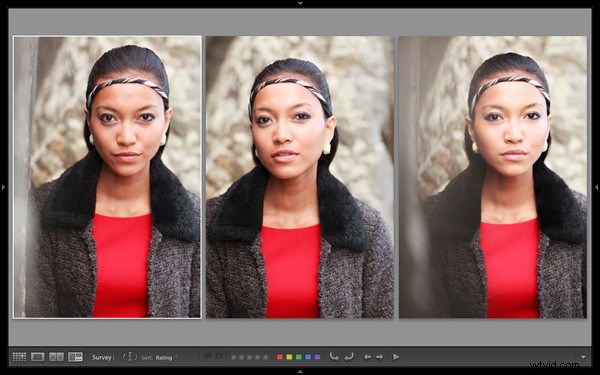
Task: Go to next photo arrow
Action: point(380,357)
